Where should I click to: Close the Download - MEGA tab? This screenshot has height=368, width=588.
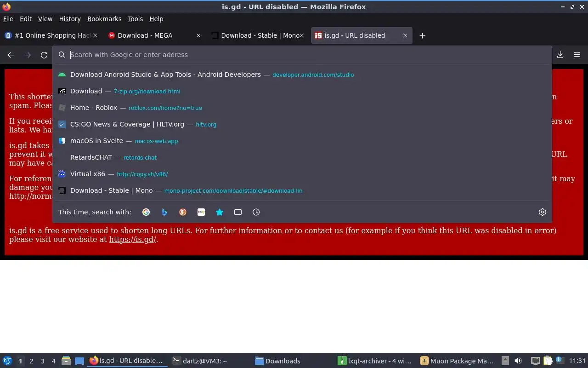pos(198,35)
